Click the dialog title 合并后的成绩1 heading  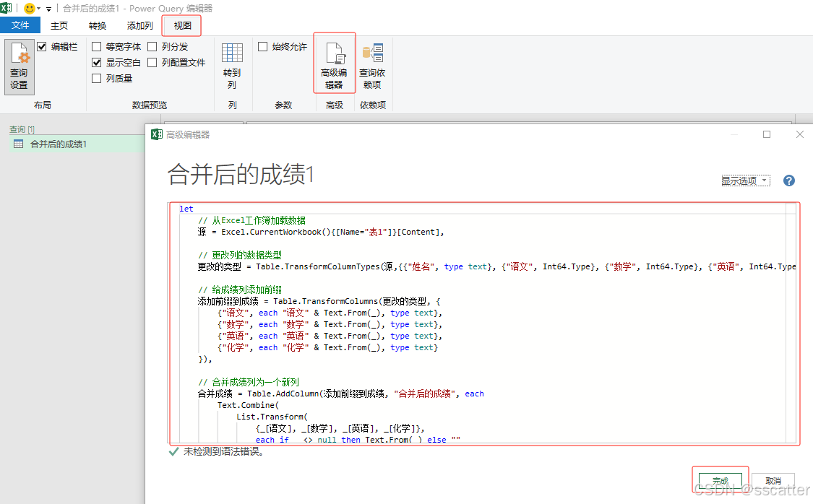(241, 173)
